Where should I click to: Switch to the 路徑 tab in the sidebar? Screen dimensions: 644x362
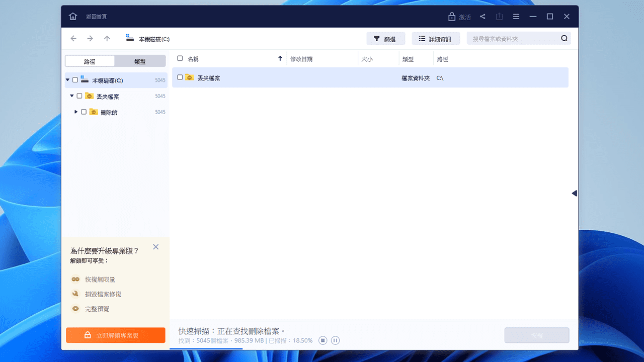coord(90,60)
